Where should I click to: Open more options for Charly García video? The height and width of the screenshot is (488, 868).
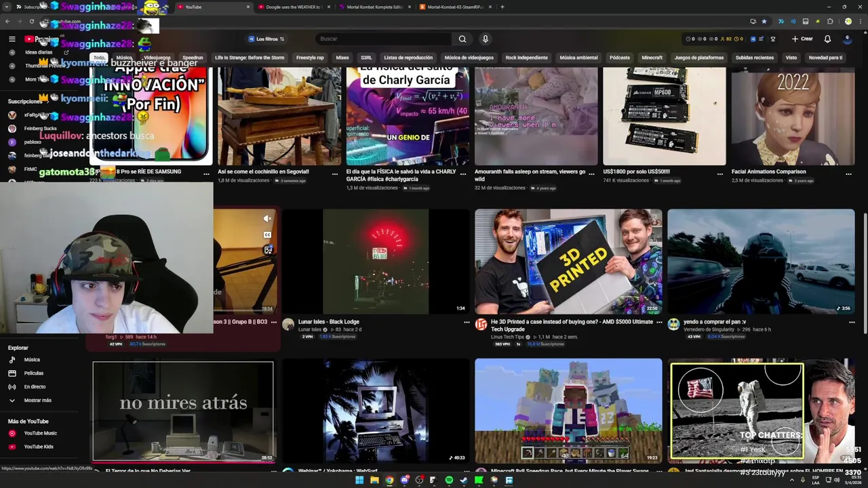pos(463,174)
